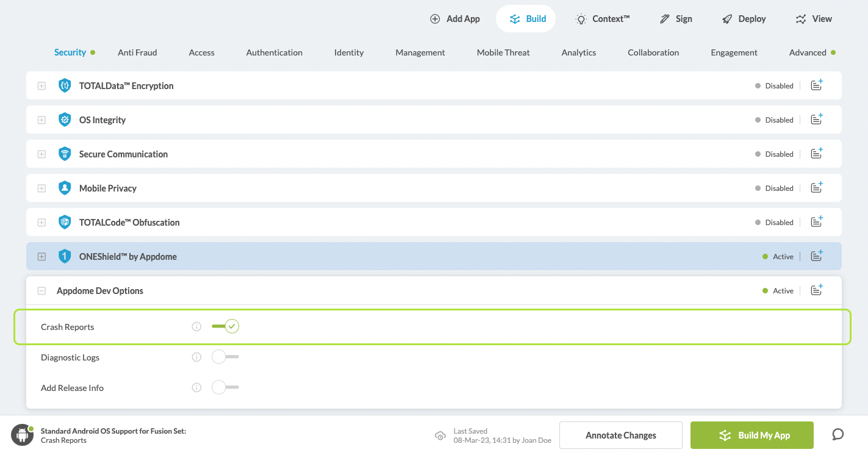Click the info icon beside Crash Reports
The image size is (868, 455).
196,327
